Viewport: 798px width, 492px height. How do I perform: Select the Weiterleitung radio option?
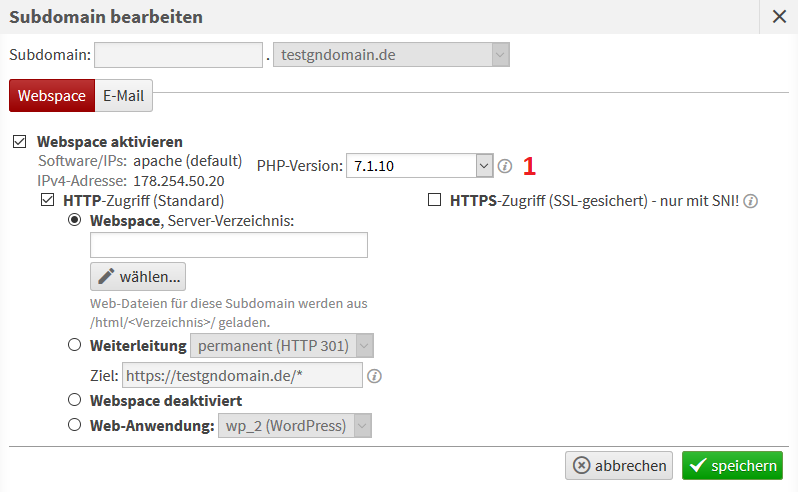click(x=74, y=346)
